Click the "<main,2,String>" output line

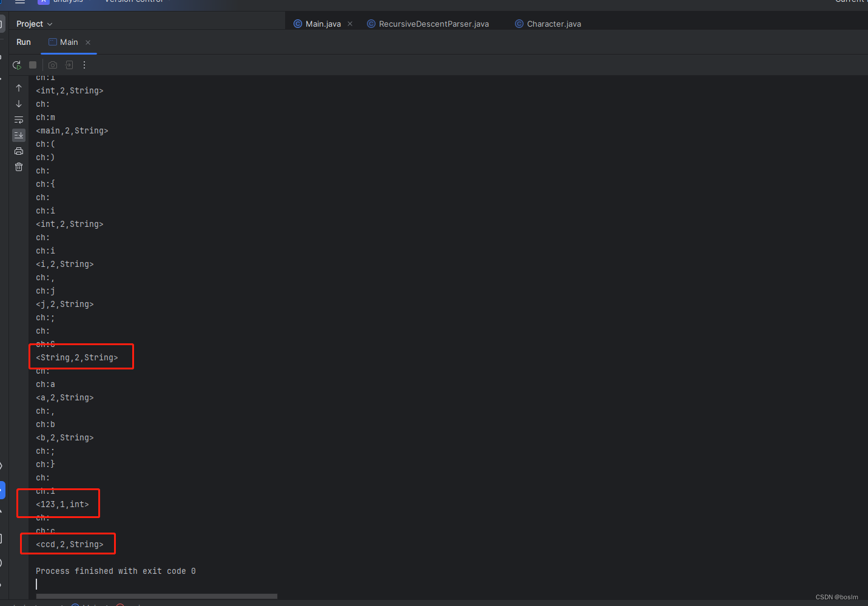(x=72, y=130)
